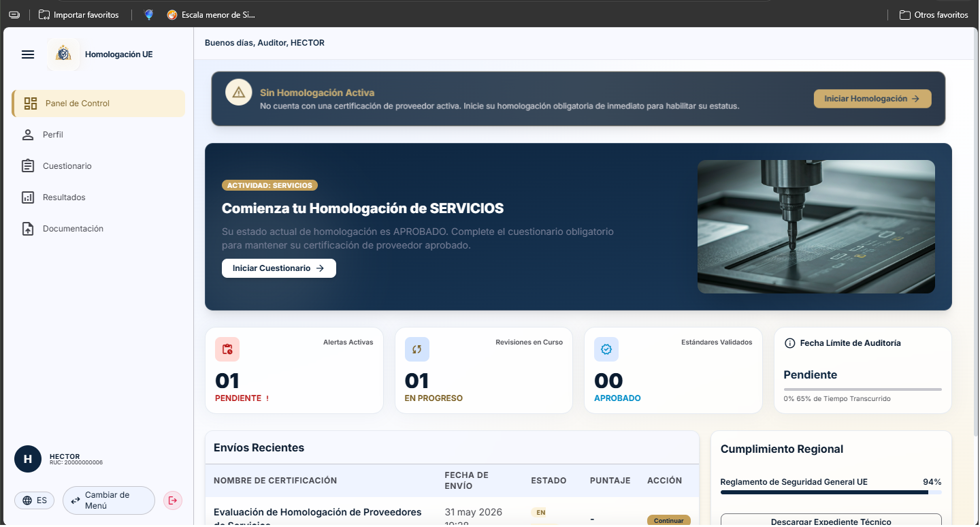This screenshot has width=980, height=527.
Task: Click the RUC: 20000000006 text
Action: (x=76, y=463)
